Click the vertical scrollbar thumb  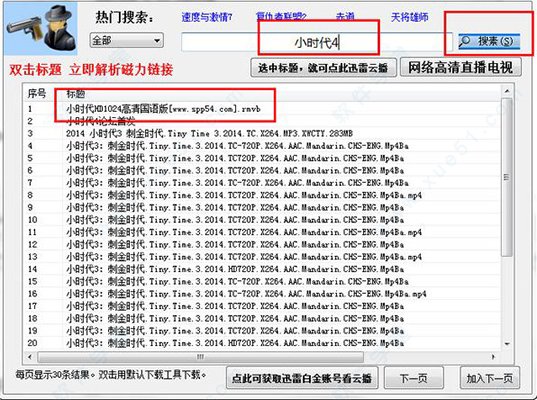[507, 177]
